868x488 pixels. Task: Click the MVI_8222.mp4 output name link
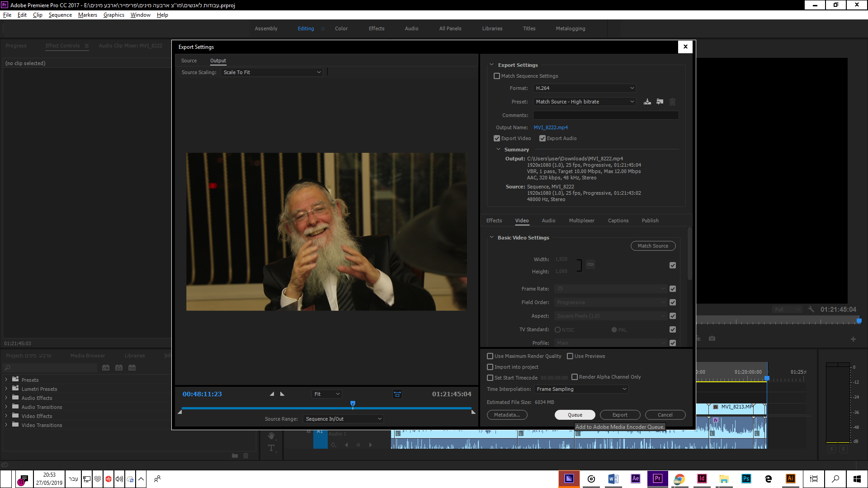551,127
